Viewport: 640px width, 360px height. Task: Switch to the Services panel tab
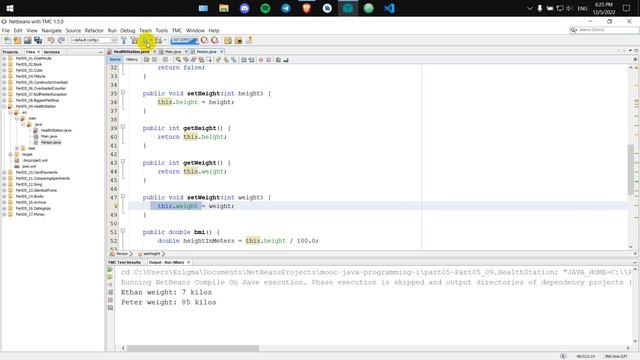[x=52, y=52]
